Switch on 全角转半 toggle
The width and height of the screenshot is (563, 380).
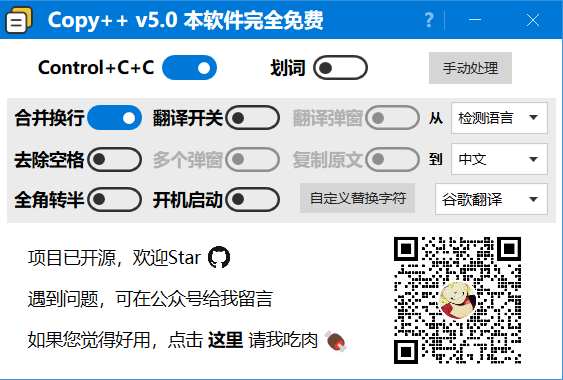pos(114,199)
